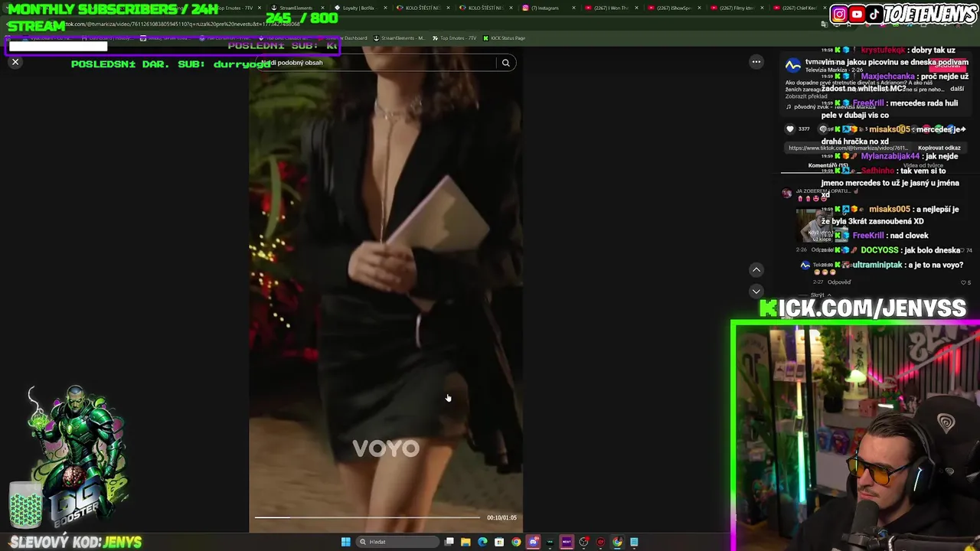Launch Microsoft Edge from the taskbar
The width and height of the screenshot is (980, 551).
(x=482, y=542)
